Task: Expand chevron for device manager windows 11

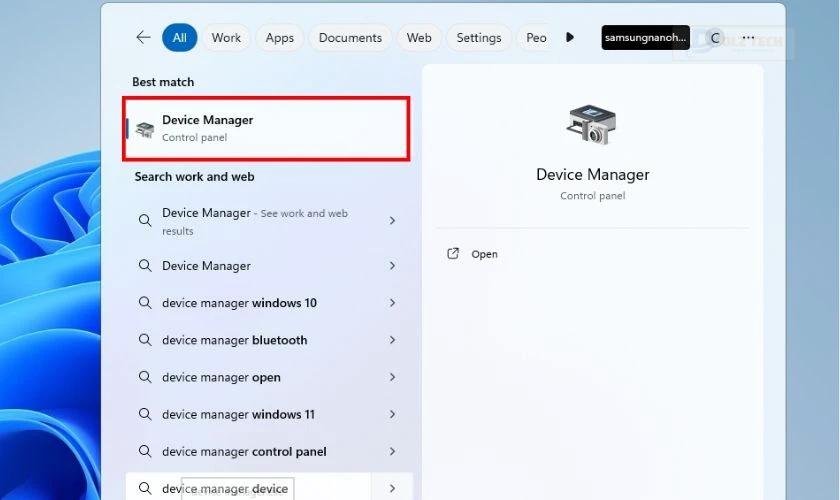Action: pyautogui.click(x=392, y=414)
